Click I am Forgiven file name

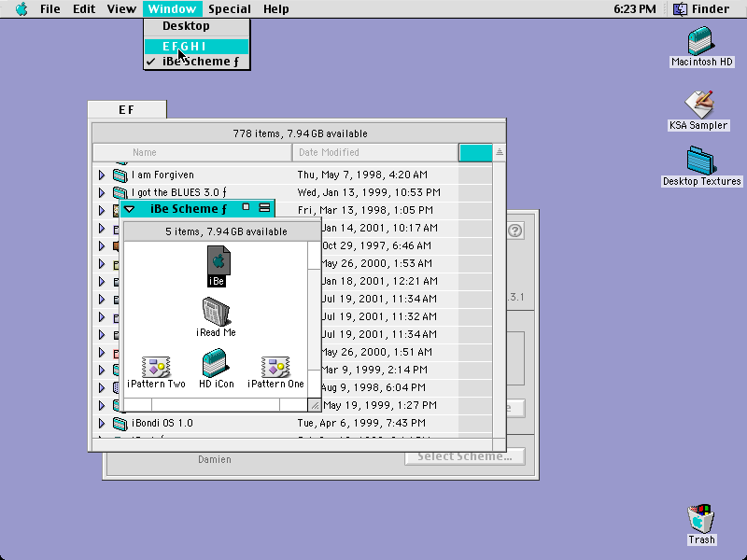point(162,175)
